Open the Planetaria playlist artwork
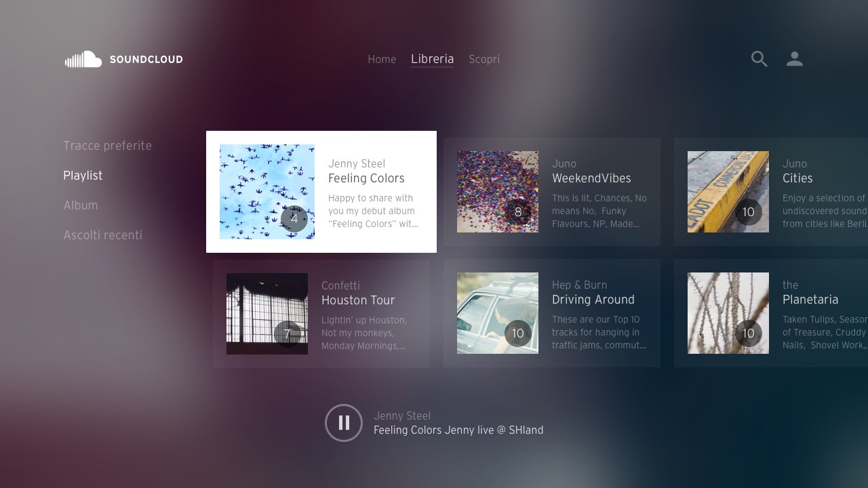The width and height of the screenshot is (868, 488). pyautogui.click(x=728, y=313)
